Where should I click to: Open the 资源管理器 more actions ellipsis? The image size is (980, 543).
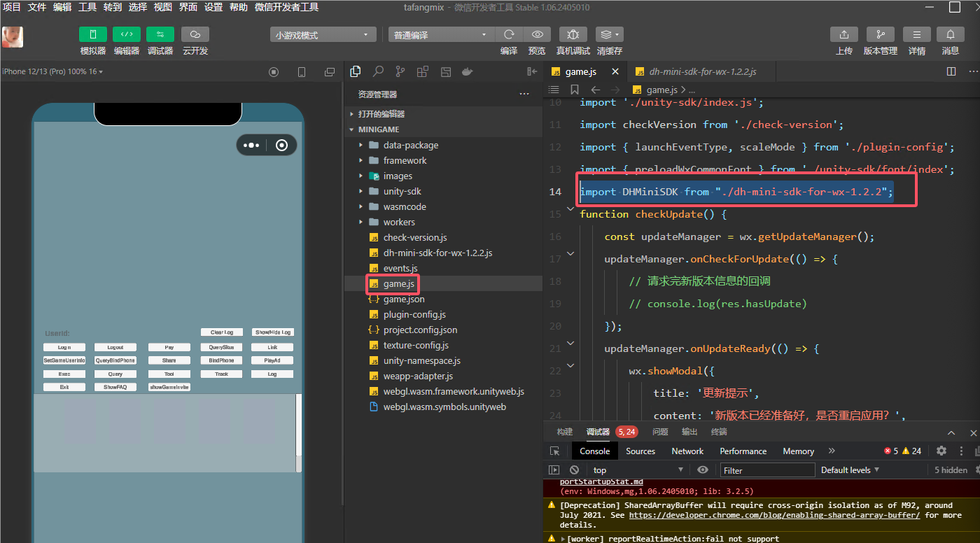point(524,94)
